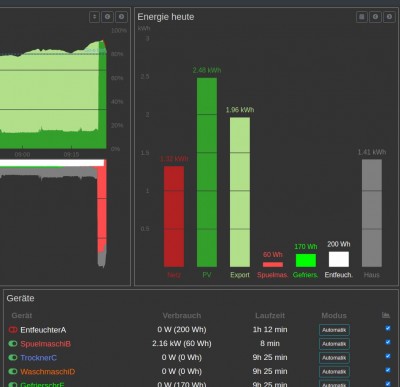Click the '1.41 kWh' label above Haus bar
Screen dimensions: 400x387
(x=372, y=152)
